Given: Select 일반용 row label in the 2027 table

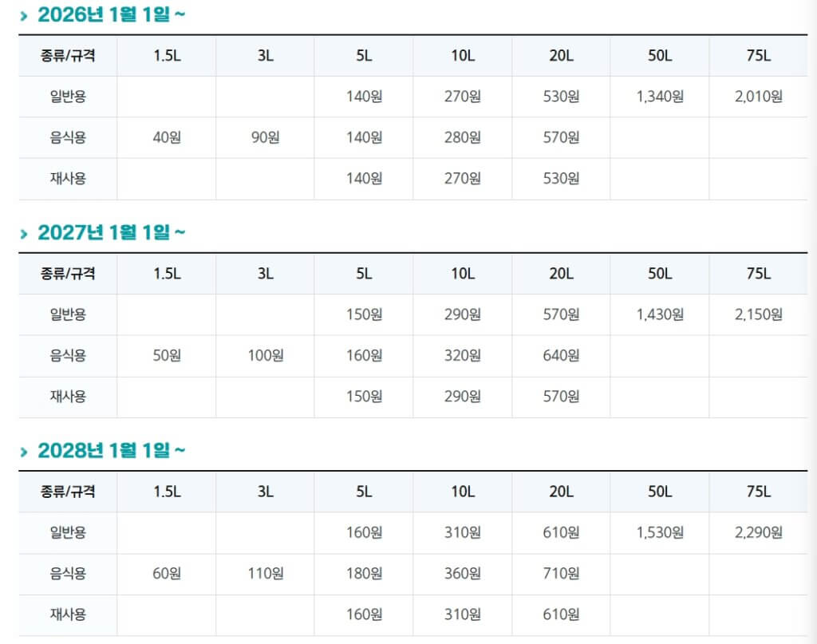Looking at the screenshot, I should [x=68, y=314].
